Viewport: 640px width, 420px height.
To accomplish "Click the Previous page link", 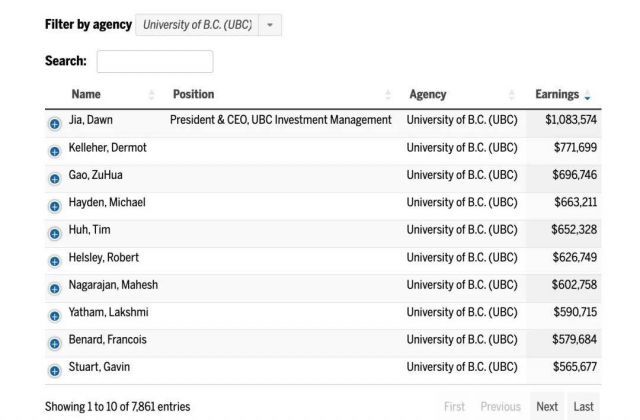I will coord(500,407).
